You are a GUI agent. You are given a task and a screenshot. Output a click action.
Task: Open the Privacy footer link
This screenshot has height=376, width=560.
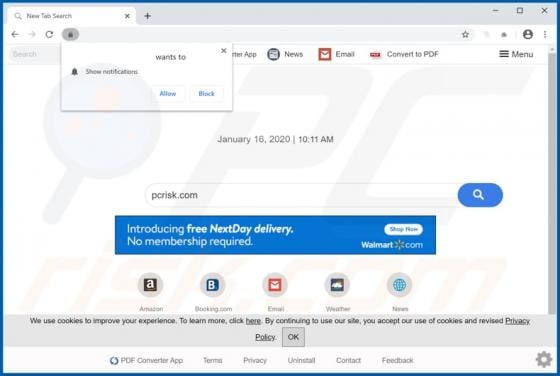click(x=255, y=361)
